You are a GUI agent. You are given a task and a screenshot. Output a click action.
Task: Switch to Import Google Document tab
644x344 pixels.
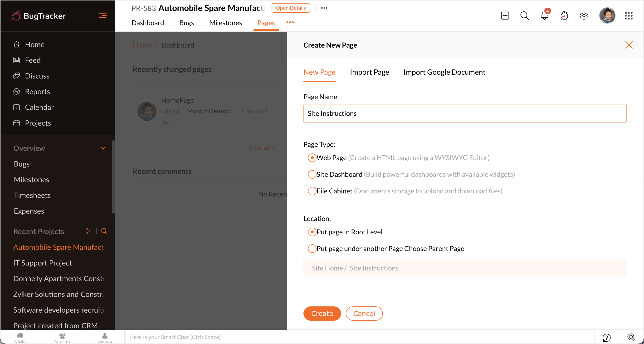tap(444, 72)
